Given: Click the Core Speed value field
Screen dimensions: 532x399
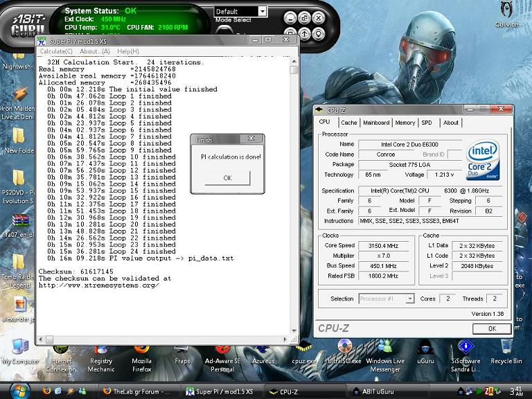Looking at the screenshot, I should point(383,246).
